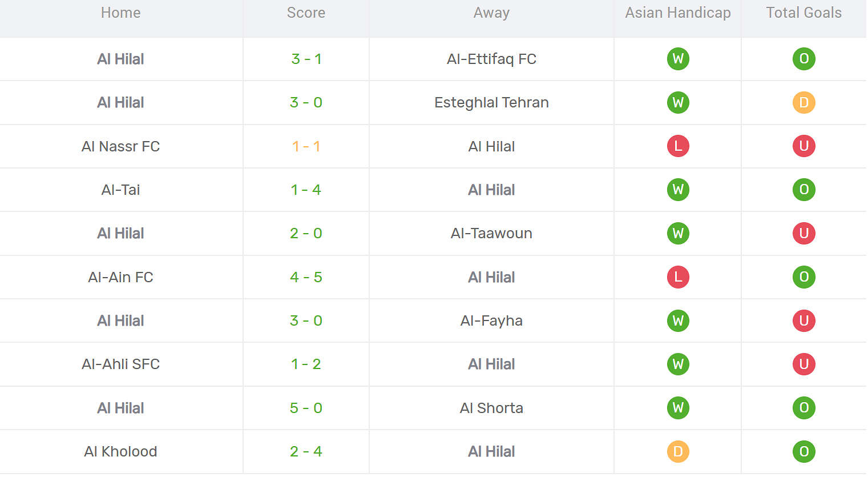Click the green O badge in Al-Tai row
Screen dimensions: 868x477
(804, 190)
